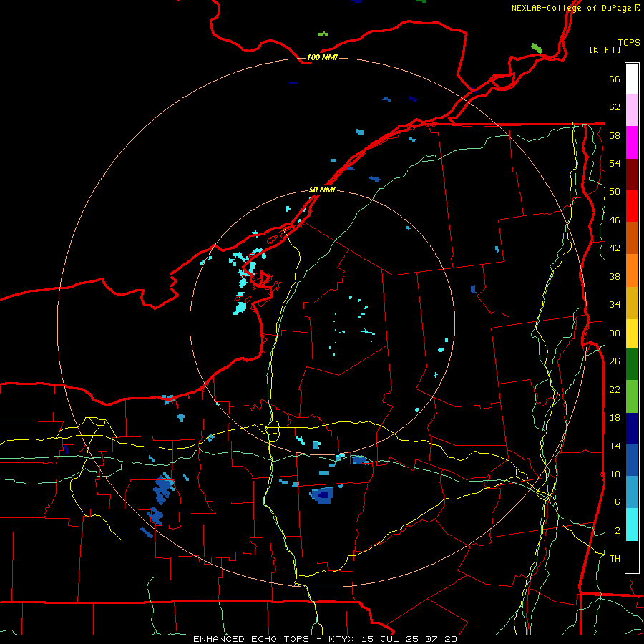Click the legend value 54
The image size is (644, 644).
pyautogui.click(x=615, y=163)
